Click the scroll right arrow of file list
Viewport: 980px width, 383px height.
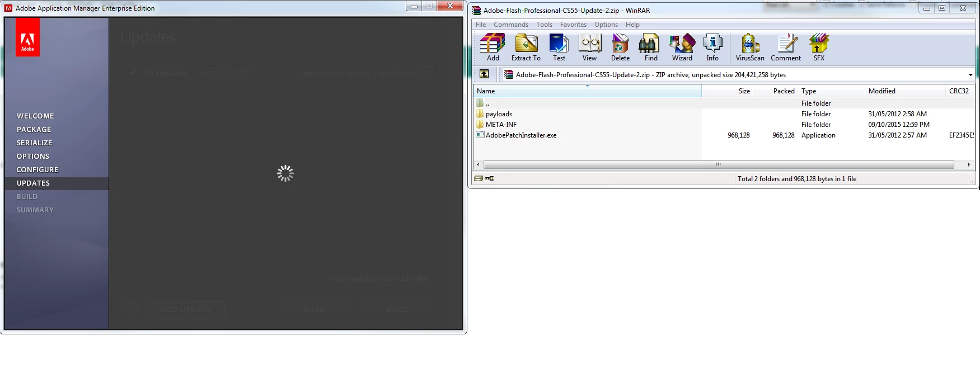click(x=969, y=164)
